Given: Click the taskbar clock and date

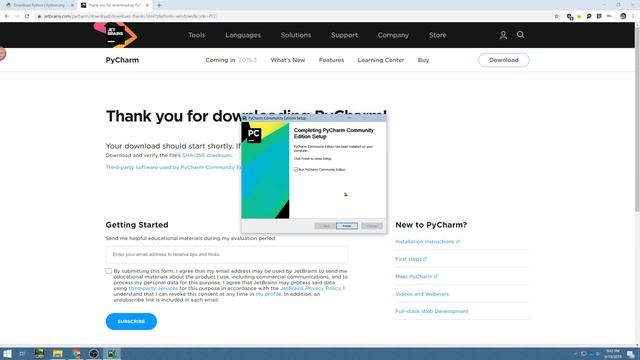Looking at the screenshot, I should coord(613,354).
